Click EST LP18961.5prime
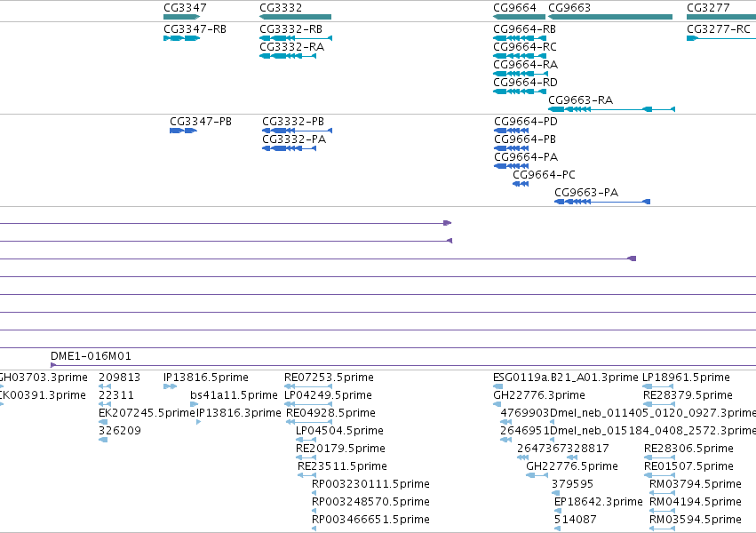The image size is (756, 533). 686,378
